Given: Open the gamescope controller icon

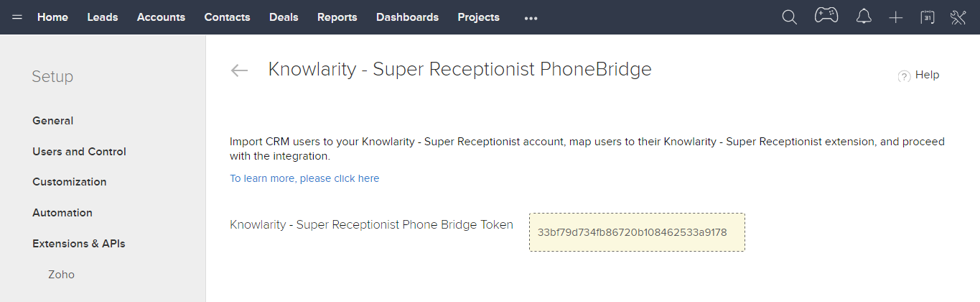Looking at the screenshot, I should coord(826,16).
